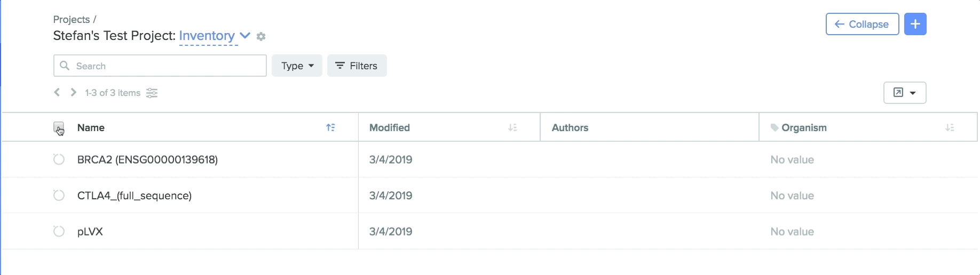Open the Type dropdown
The image size is (980, 275).
[x=297, y=66]
